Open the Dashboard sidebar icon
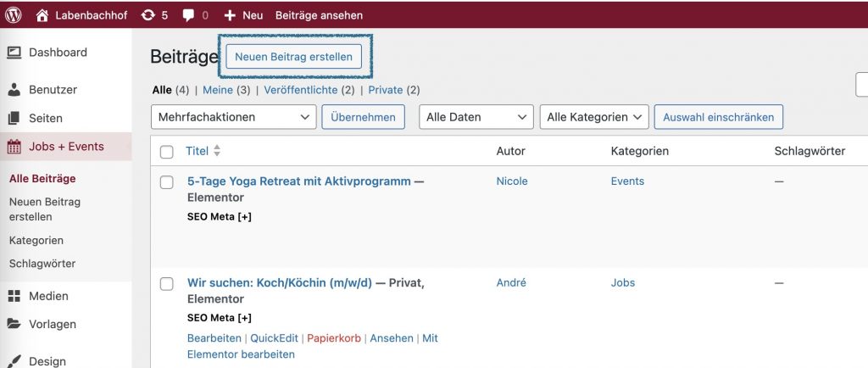Screen dimensions: 868x368 click(14, 53)
